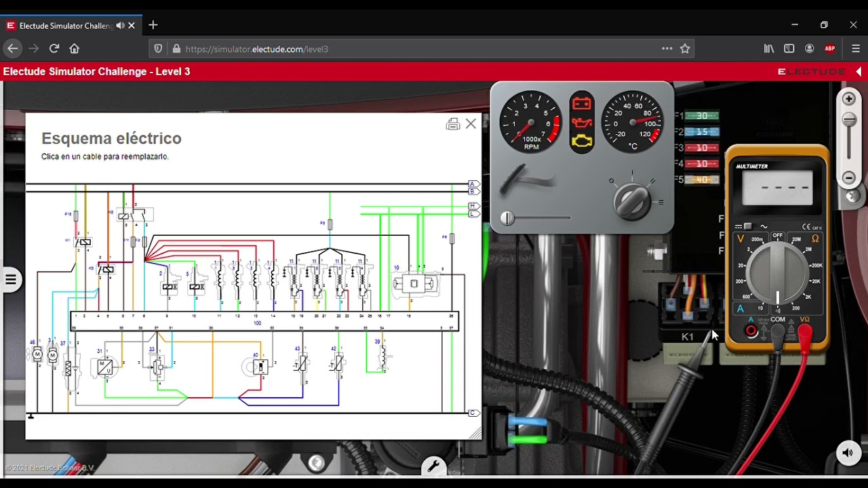Click the URL address bar
This screenshot has height=488, width=868.
420,49
